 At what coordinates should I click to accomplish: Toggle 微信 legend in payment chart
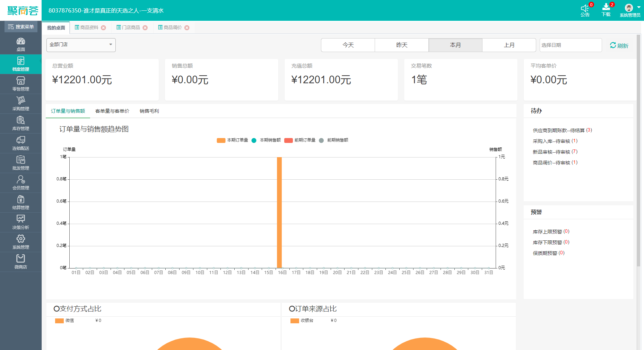point(59,321)
